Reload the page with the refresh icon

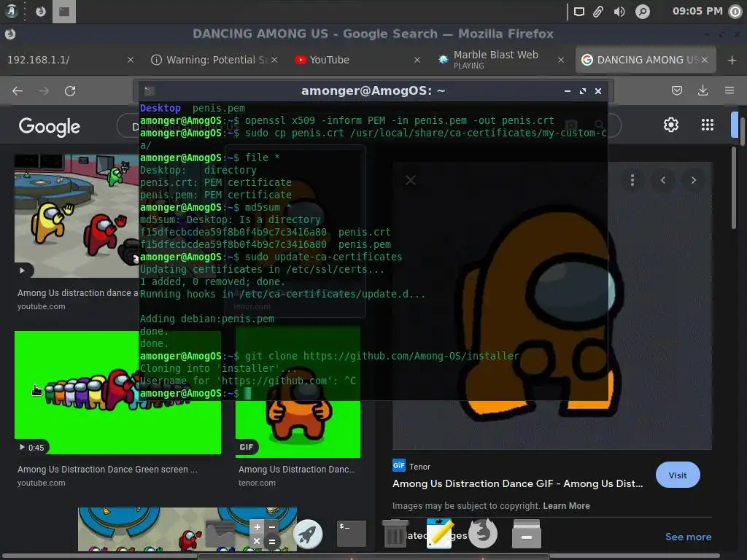coord(70,90)
